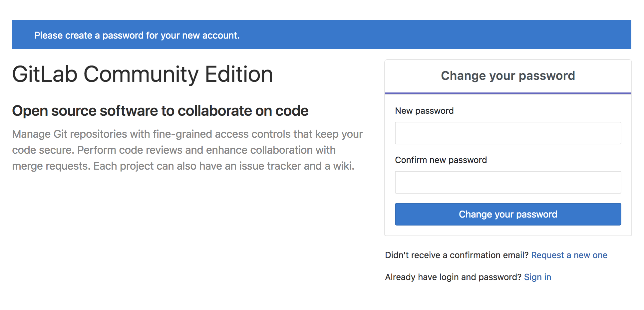This screenshot has width=644, height=310.
Task: Open the Request a new one link
Action: [x=569, y=255]
